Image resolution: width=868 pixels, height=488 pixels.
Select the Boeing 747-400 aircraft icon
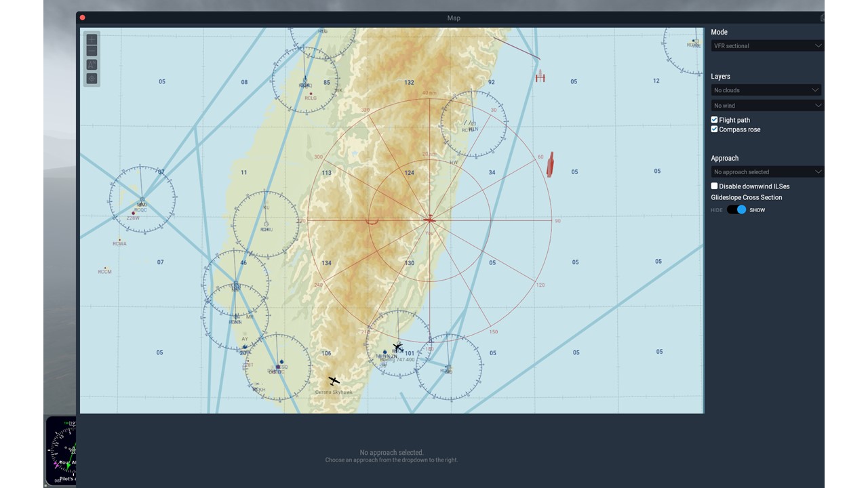[398, 348]
